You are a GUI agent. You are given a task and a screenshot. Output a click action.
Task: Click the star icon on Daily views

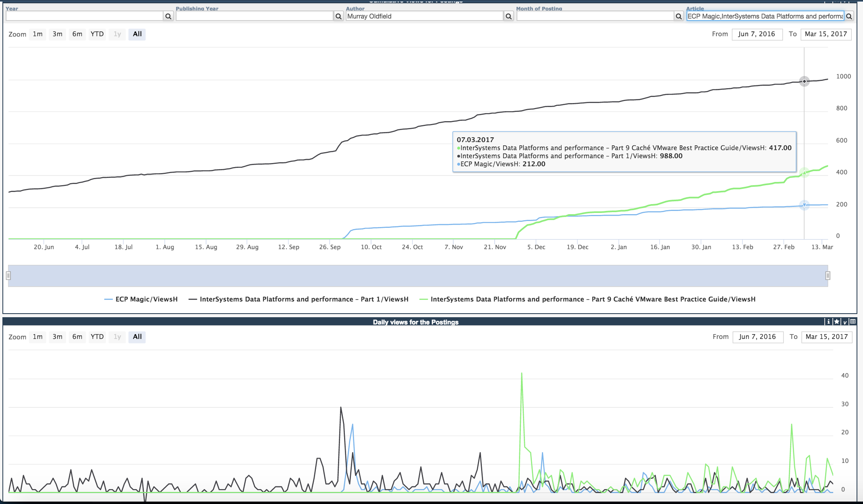coord(836,322)
